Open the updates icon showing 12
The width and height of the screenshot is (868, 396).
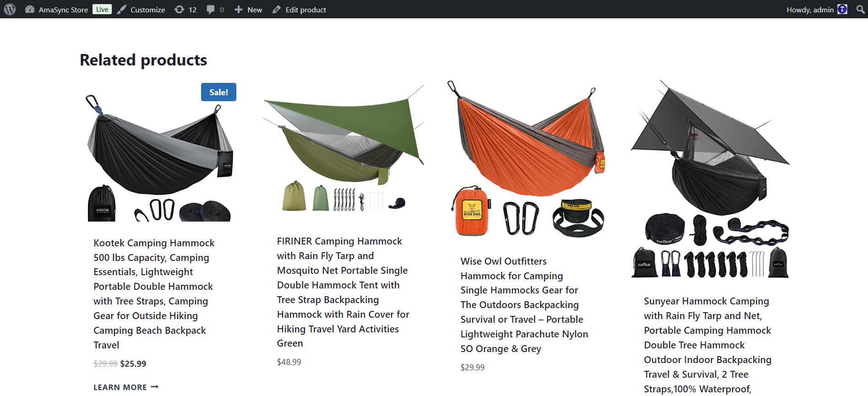pyautogui.click(x=180, y=10)
